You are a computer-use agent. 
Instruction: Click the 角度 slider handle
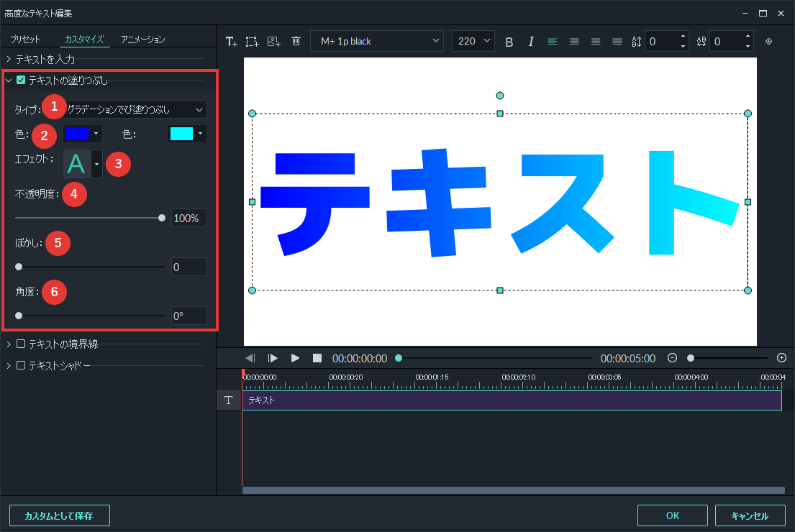coord(19,316)
